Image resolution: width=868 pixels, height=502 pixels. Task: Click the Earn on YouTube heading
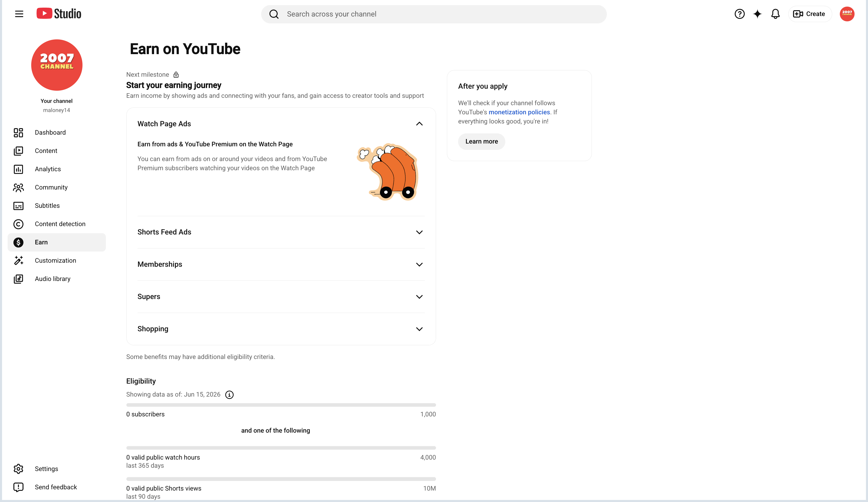185,49
